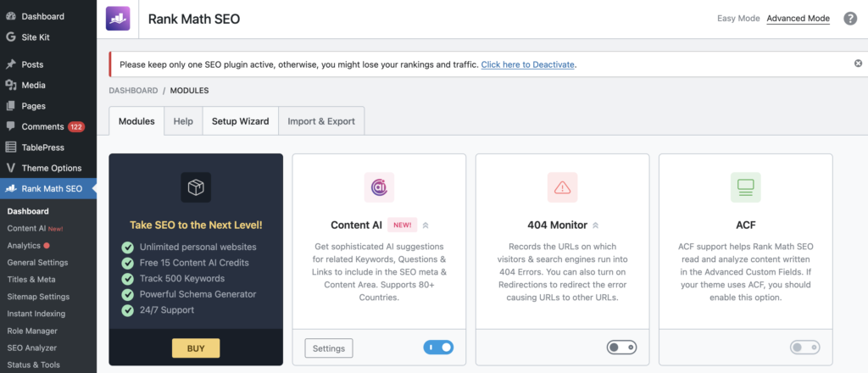Screen dimensions: 868x373
Task: Open Titles & Meta submenu item
Action: coord(31,280)
